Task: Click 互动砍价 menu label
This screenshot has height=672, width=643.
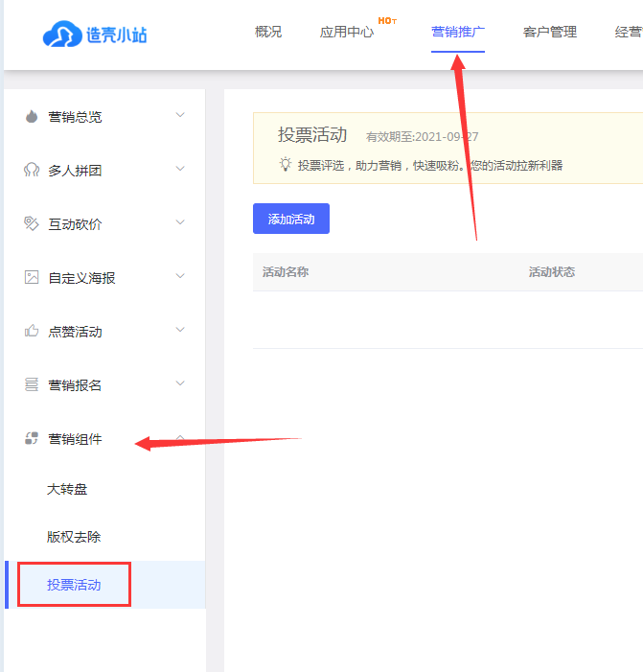Action: point(75,223)
